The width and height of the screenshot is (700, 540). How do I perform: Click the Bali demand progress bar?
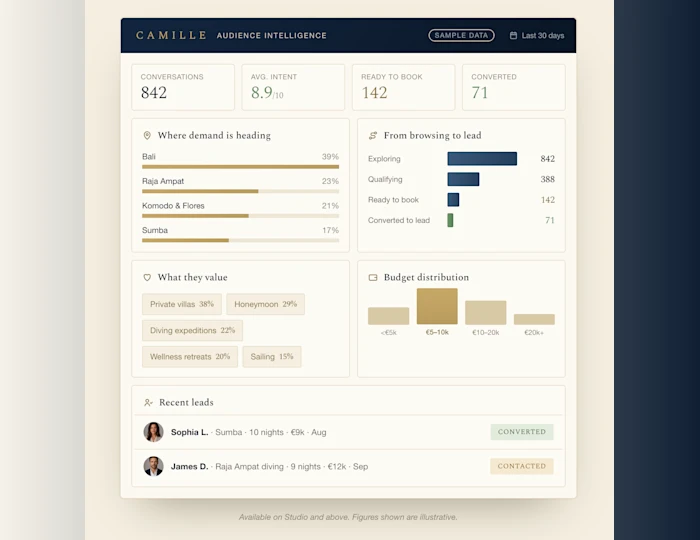pos(240,167)
